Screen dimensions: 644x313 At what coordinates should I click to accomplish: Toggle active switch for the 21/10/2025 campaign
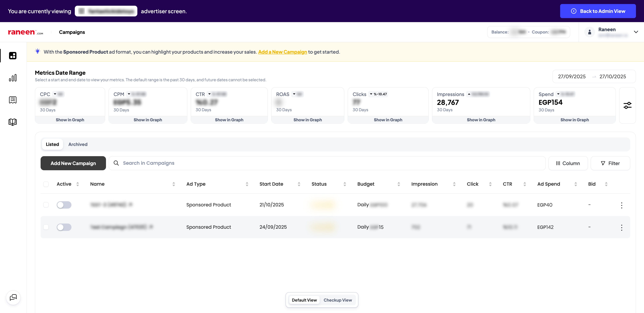(64, 205)
